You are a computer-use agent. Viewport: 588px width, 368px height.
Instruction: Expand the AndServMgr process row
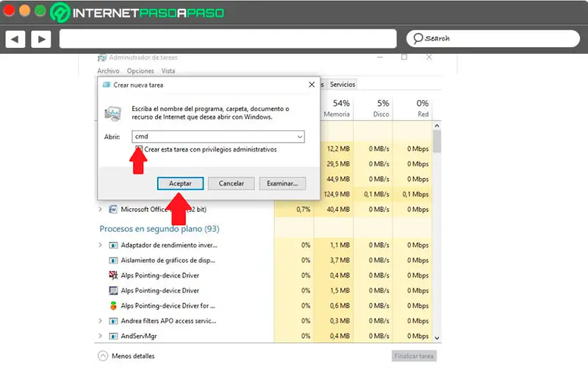tap(100, 336)
